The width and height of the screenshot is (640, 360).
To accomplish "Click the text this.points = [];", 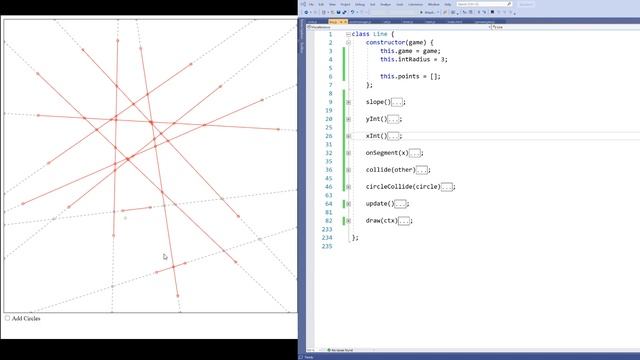I will point(410,76).
